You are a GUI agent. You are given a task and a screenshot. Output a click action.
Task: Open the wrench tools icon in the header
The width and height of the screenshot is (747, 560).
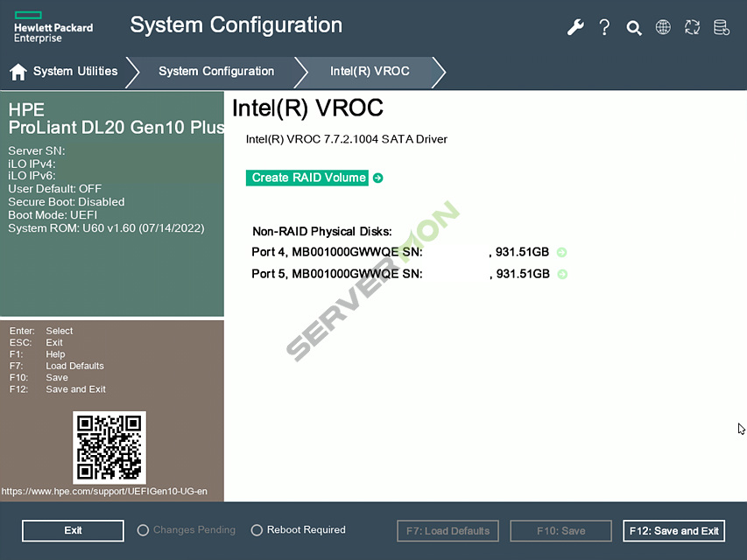point(575,27)
